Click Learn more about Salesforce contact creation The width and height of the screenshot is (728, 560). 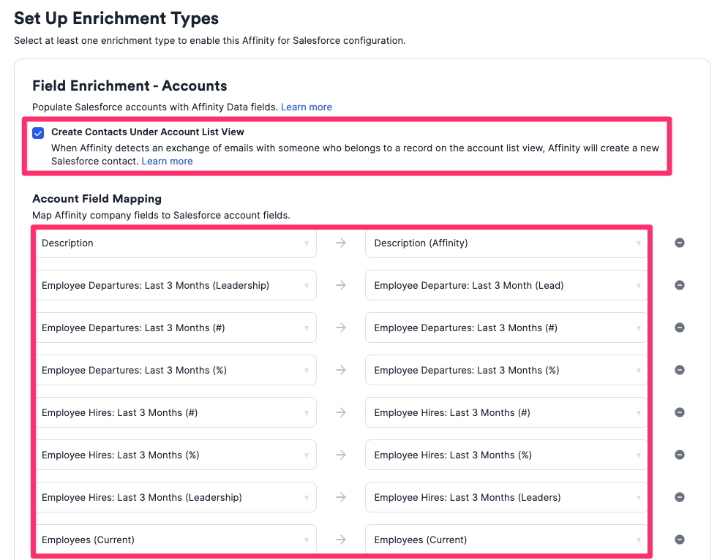pos(167,161)
